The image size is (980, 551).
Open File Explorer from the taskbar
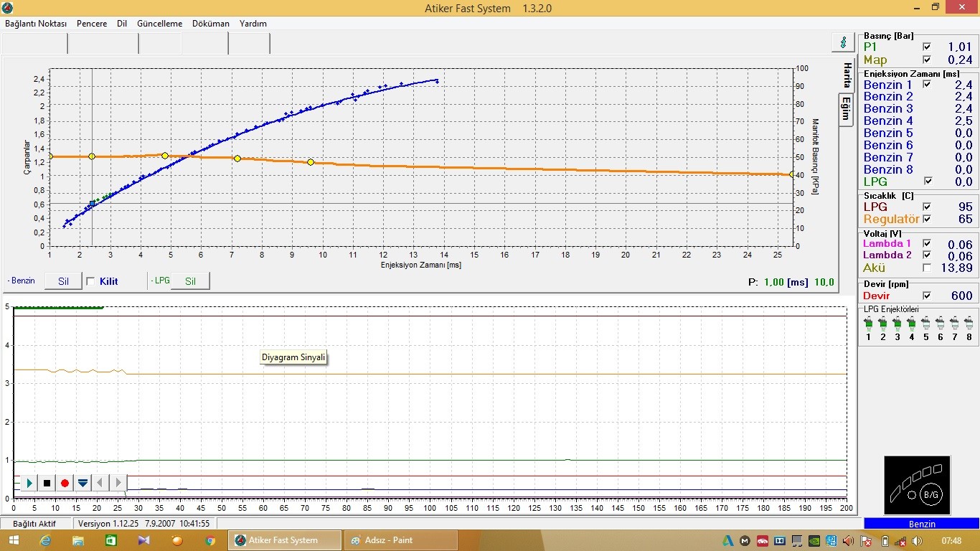click(78, 540)
